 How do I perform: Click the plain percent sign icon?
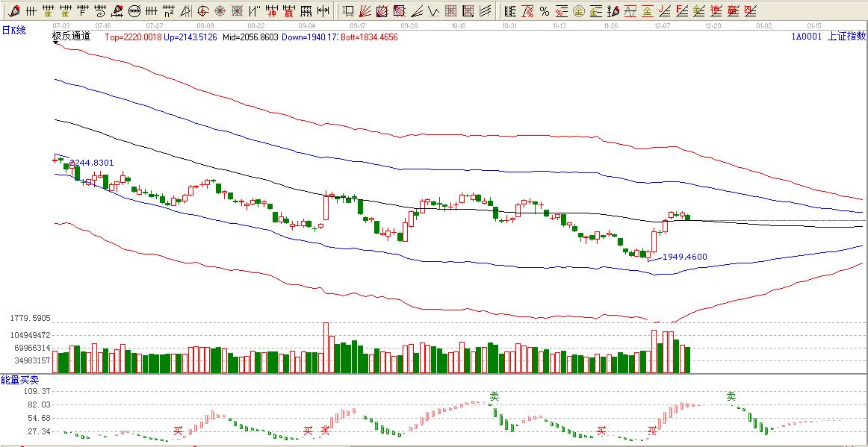click(x=544, y=11)
